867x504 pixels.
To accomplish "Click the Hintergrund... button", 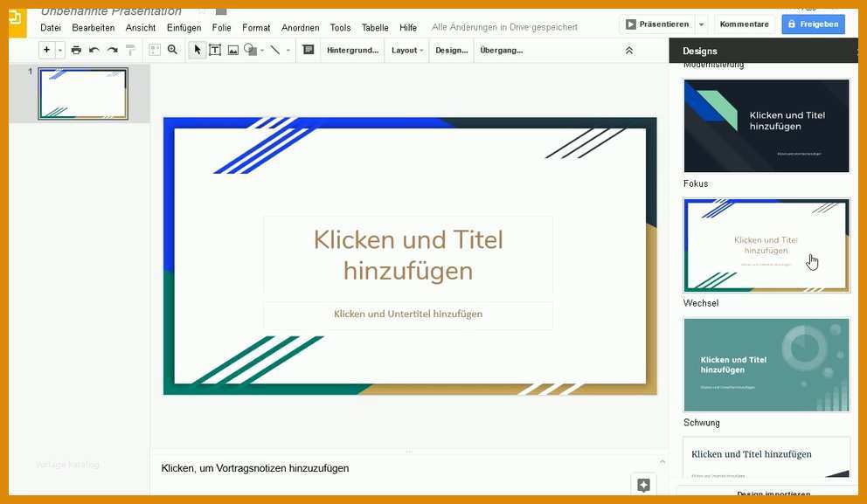I will (x=352, y=51).
